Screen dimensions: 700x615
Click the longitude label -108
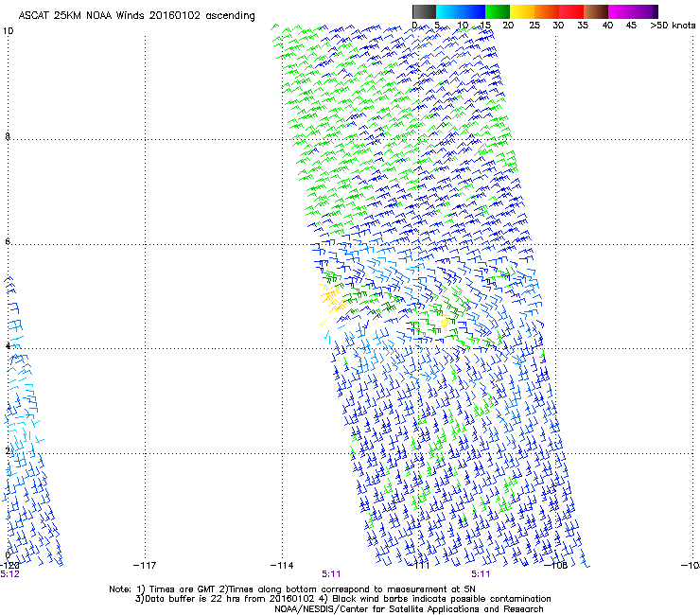(556, 566)
